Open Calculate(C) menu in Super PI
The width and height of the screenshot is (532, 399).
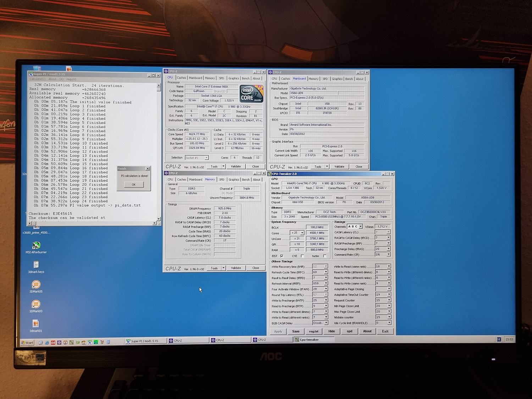click(38, 79)
